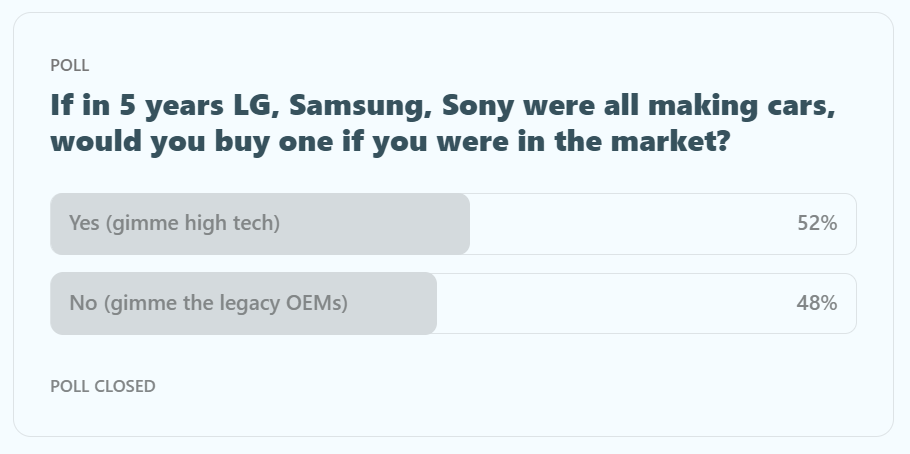Click the unfilled part of the No result bar

coord(610,303)
